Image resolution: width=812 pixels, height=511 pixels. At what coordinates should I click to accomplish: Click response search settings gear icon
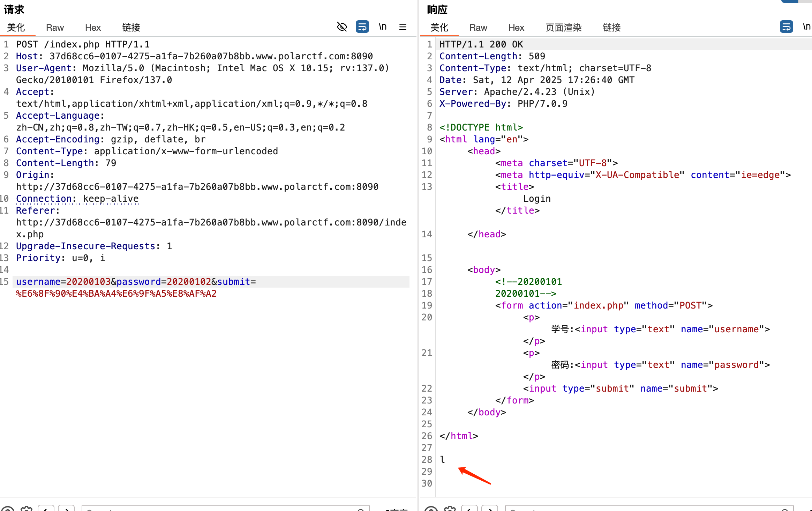tap(450, 509)
